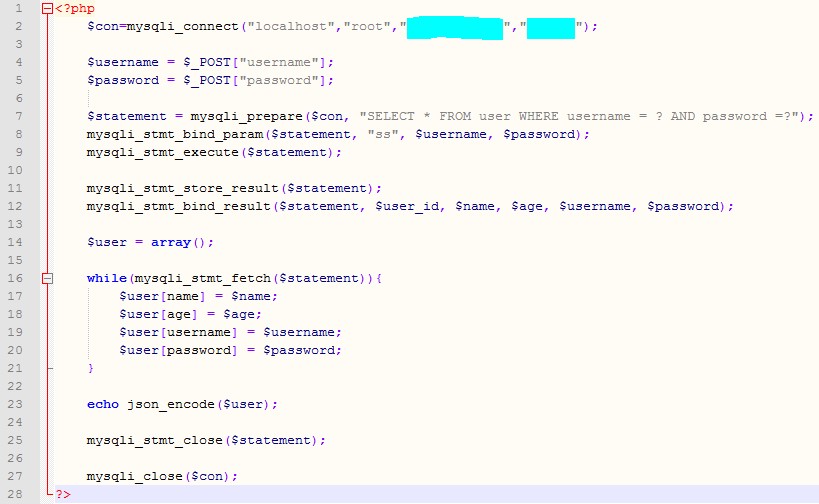Collapse the PHP block fold marker at line 1
Image resolution: width=819 pixels, height=504 pixels.
click(48, 8)
